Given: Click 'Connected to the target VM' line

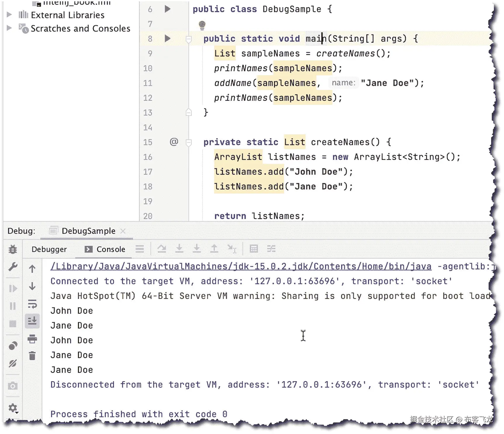Looking at the screenshot, I should click(251, 281).
